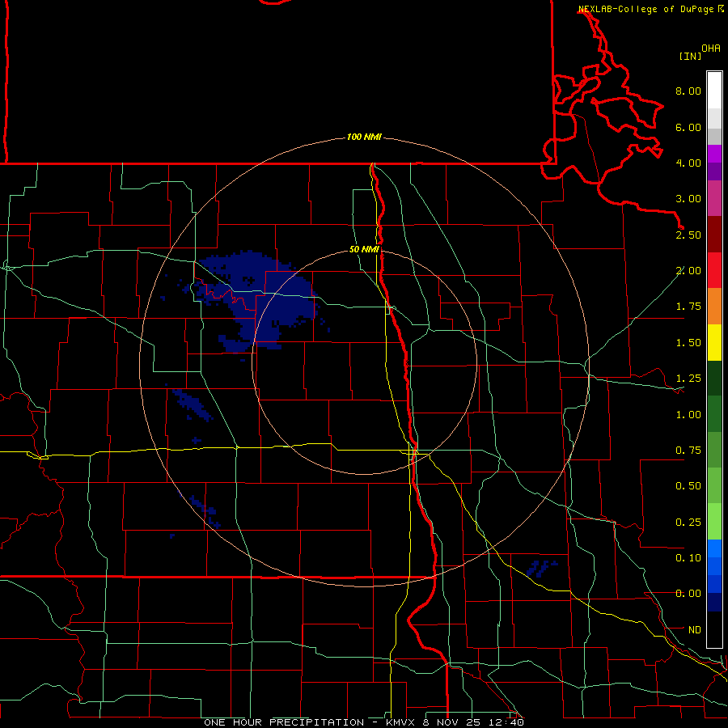
Task: Select the 0.00 legend value
Action: tap(688, 594)
